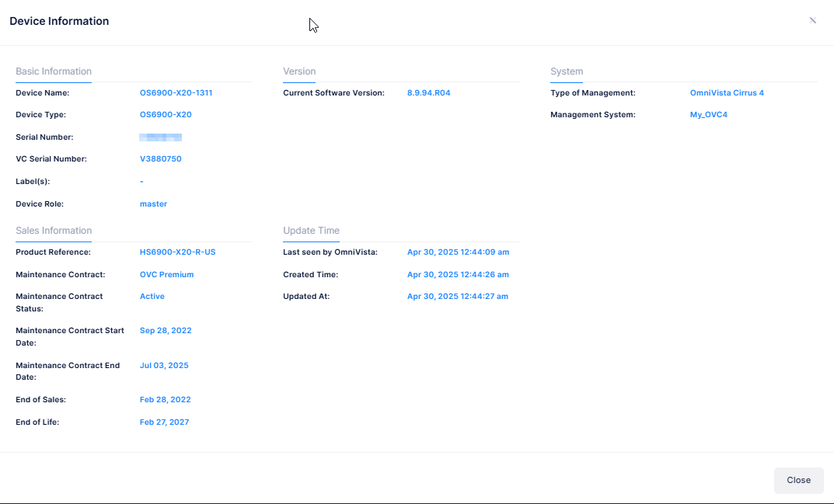Select the OVC Premium maintenance contract
Screen dimensions: 834x504
pyautogui.click(x=166, y=275)
